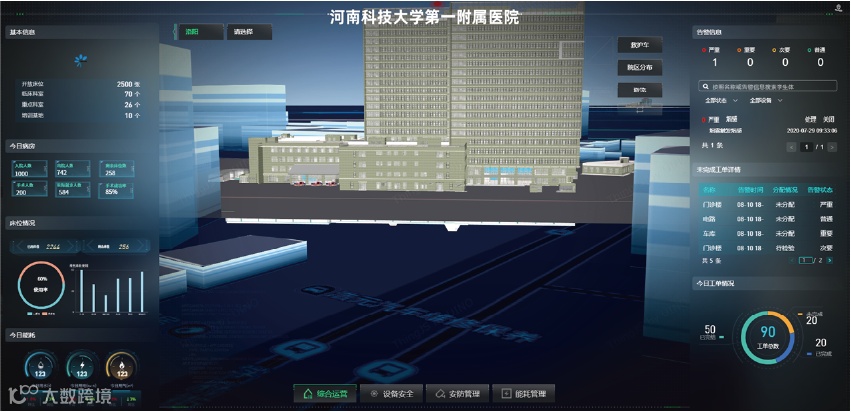Click the 床位情况 panel header

click(81, 223)
